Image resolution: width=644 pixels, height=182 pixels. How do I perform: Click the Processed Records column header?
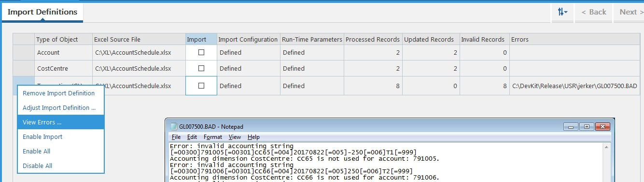373,39
